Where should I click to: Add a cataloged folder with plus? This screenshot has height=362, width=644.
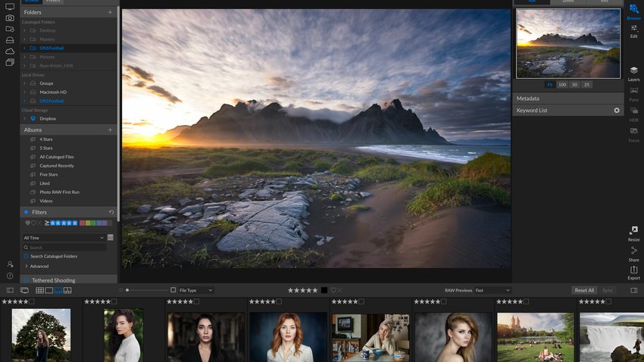coord(110,12)
